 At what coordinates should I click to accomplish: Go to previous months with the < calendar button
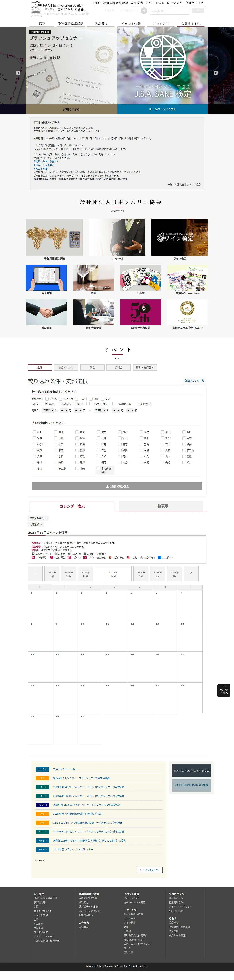click(x=35, y=573)
